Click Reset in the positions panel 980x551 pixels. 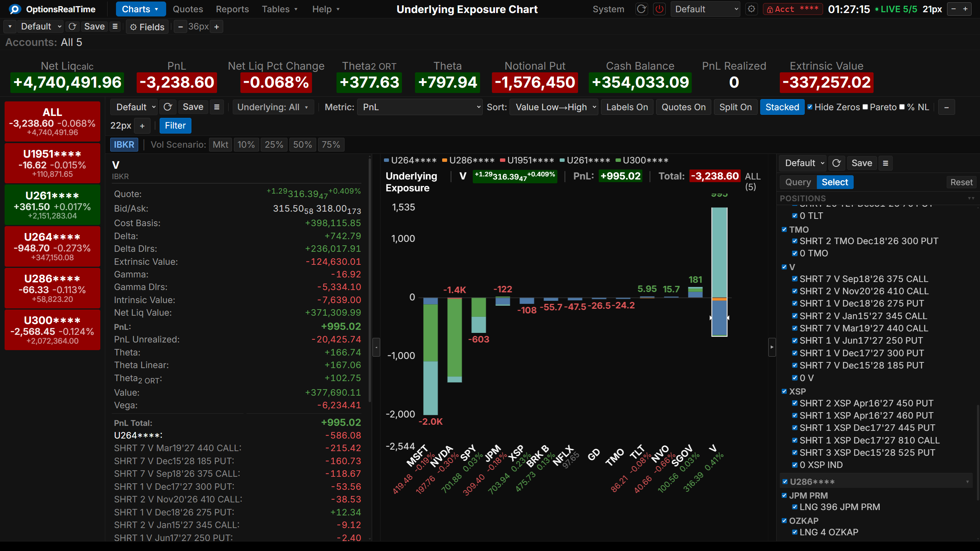[x=961, y=182]
